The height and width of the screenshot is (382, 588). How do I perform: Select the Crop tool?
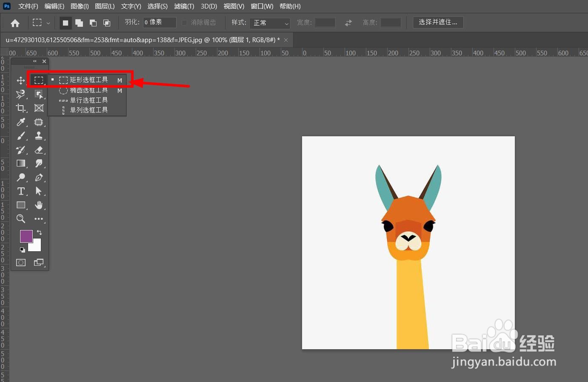tap(20, 108)
